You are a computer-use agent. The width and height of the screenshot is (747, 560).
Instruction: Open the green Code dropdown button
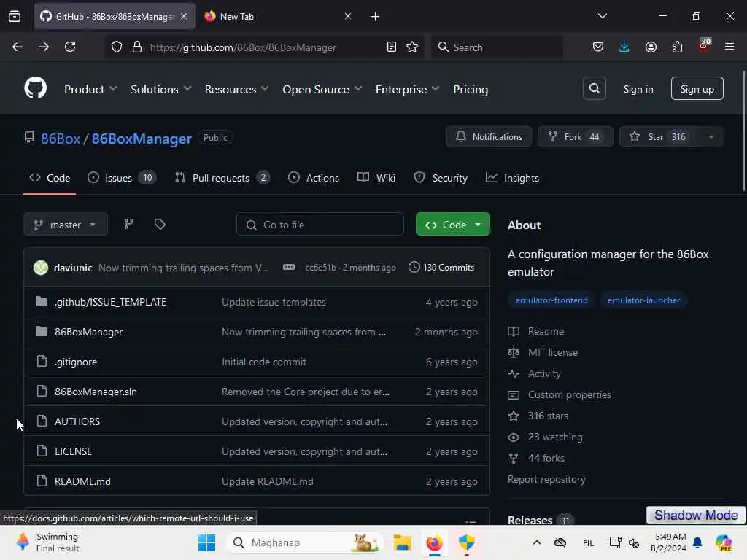pos(452,225)
